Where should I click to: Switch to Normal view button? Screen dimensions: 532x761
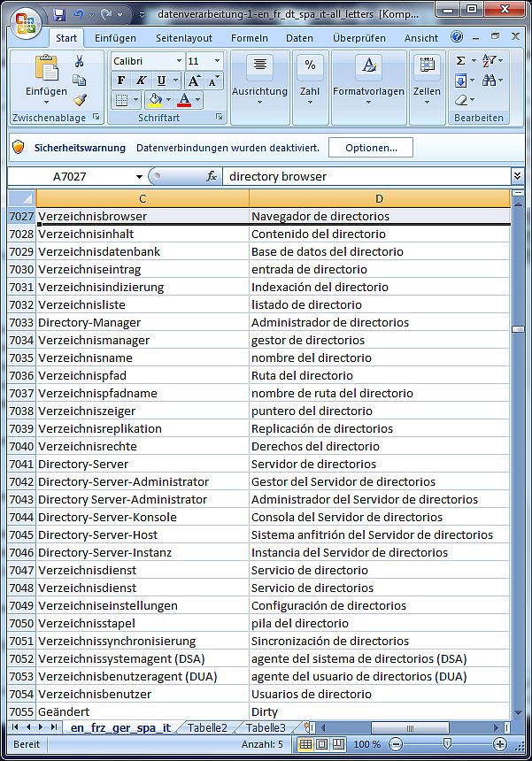(x=305, y=744)
